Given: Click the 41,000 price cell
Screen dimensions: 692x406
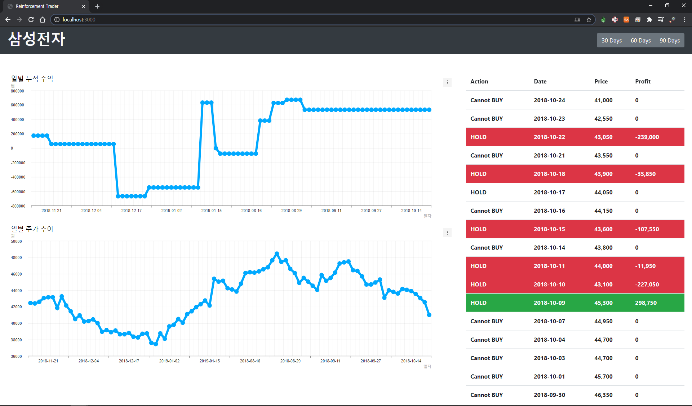Looking at the screenshot, I should point(603,100).
